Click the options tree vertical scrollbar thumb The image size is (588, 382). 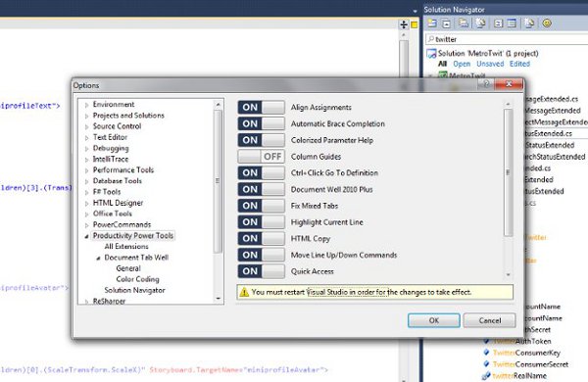tap(218, 180)
